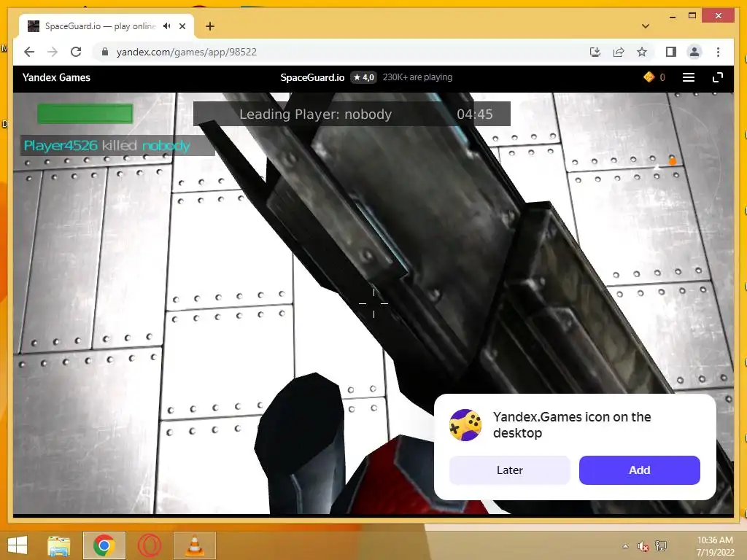Click the orange dot on the minimap

tap(672, 161)
